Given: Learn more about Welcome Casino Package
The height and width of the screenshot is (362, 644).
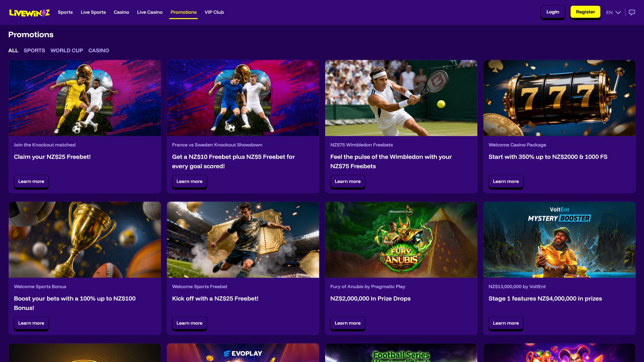Looking at the screenshot, I should (x=506, y=182).
